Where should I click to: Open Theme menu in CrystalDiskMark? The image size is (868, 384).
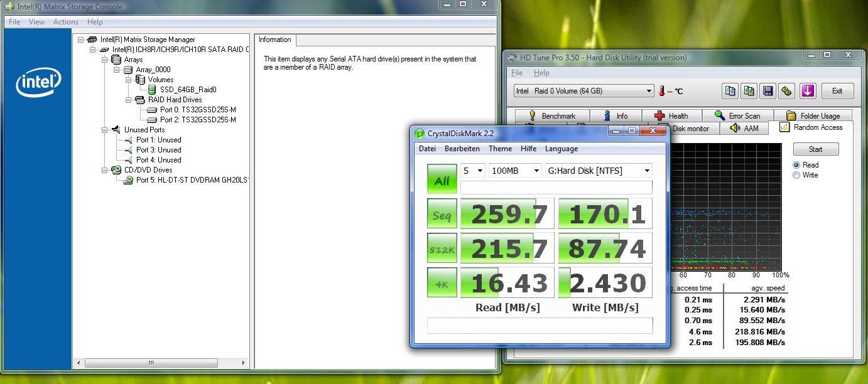[x=501, y=149]
